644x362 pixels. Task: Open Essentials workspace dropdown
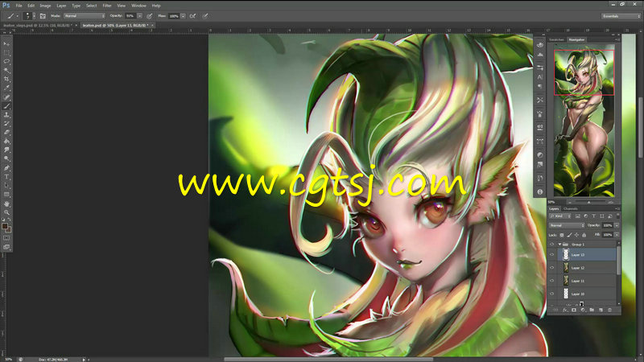tap(621, 16)
